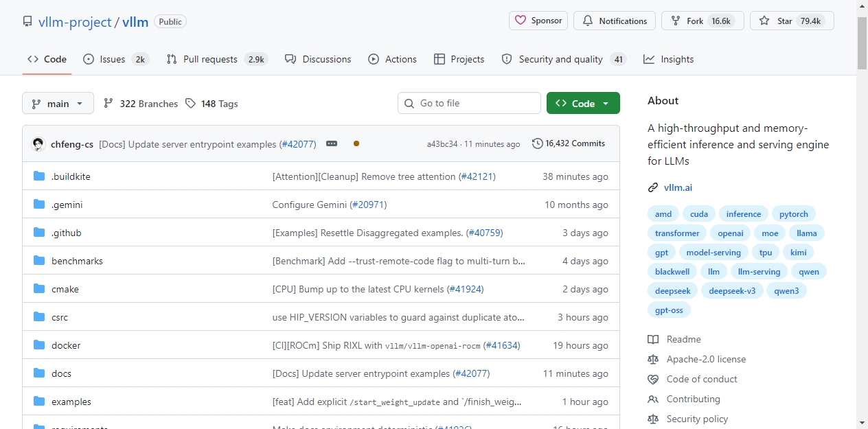This screenshot has width=868, height=429.
Task: Click folder icon for csrc
Action: tap(39, 317)
